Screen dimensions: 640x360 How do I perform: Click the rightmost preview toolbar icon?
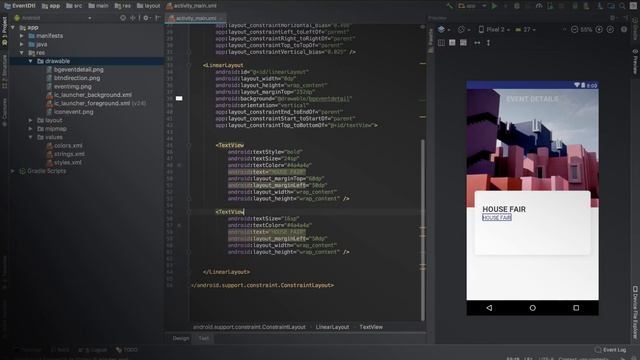pos(624,29)
